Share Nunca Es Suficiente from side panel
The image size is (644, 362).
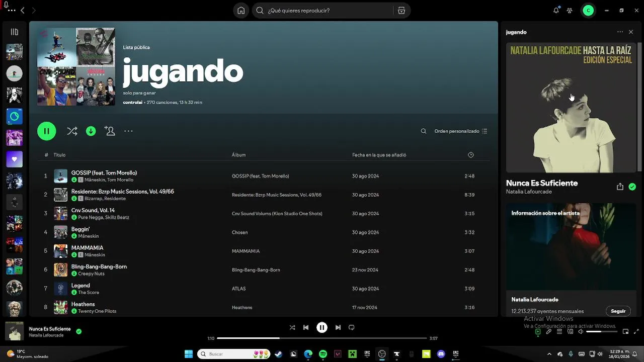point(620,187)
